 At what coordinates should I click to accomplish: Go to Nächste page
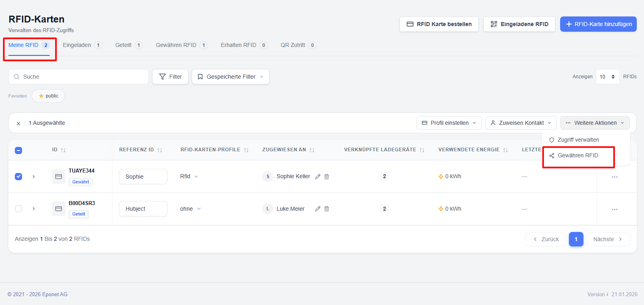pos(608,239)
